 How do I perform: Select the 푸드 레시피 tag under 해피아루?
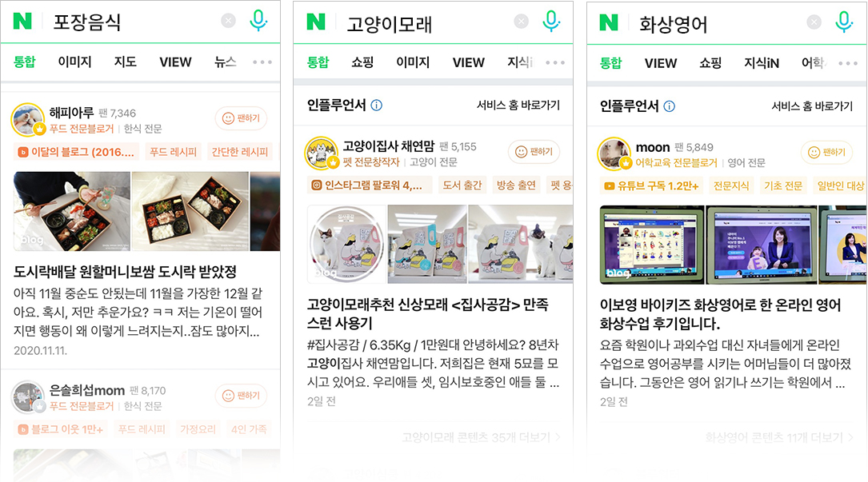pos(174,152)
